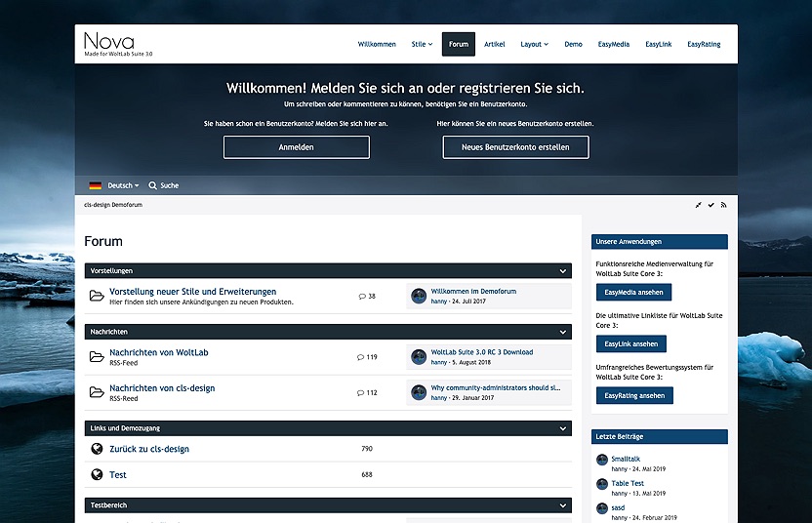Click the avatar beside Willkommen im Demoforum
Viewport: 812px width, 523px height.
(x=419, y=296)
